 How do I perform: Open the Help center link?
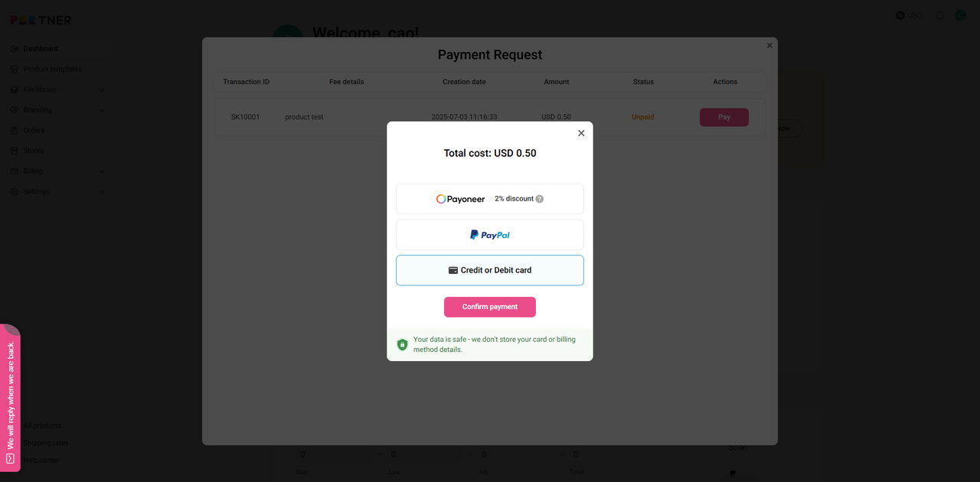(x=41, y=461)
